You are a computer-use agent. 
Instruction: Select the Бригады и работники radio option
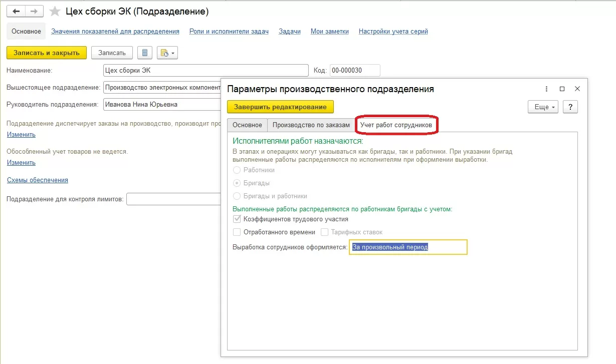237,196
